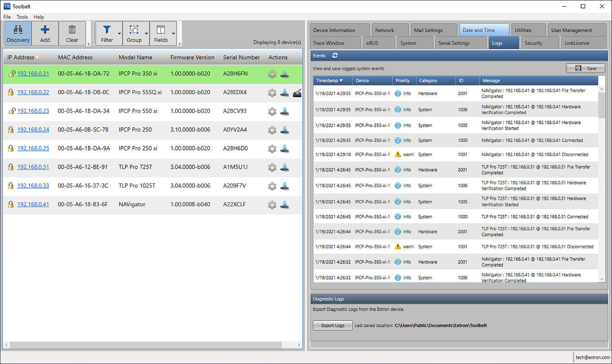
Task: Sort devices by Model Name column header
Action: 135,57
